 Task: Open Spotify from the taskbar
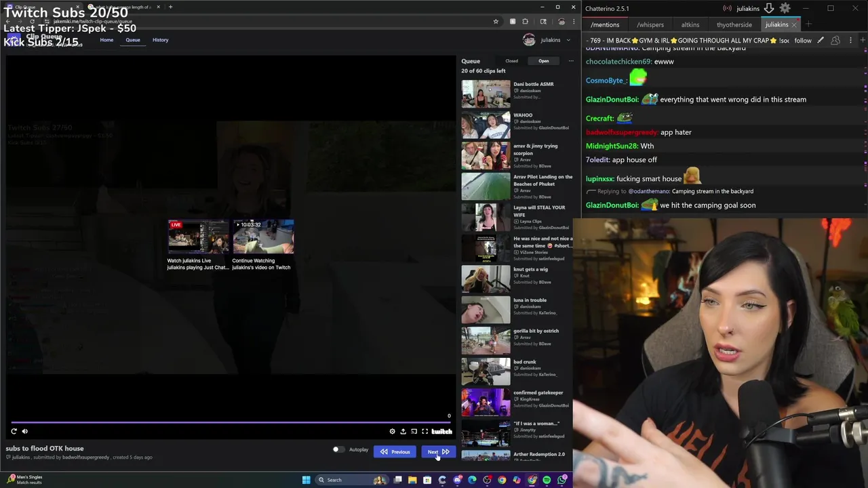point(547,480)
